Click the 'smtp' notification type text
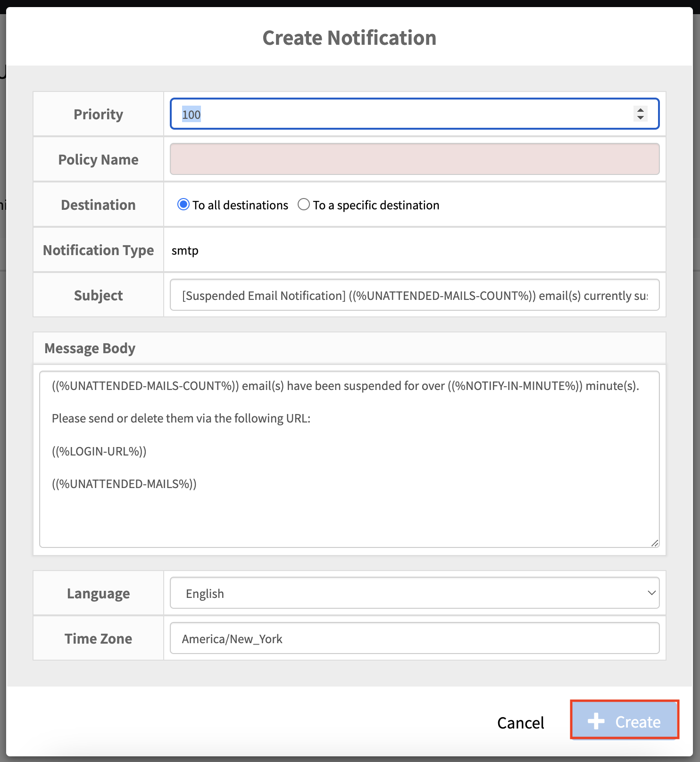Viewport: 700px width, 762px height. pyautogui.click(x=185, y=250)
